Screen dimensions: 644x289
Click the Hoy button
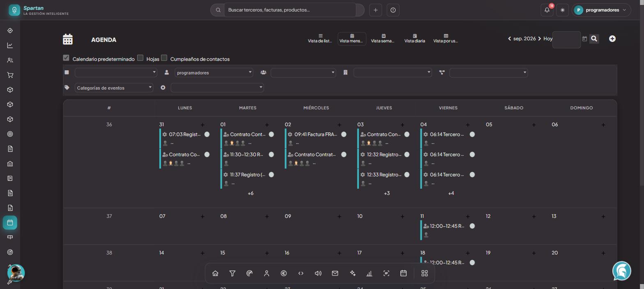point(548,39)
